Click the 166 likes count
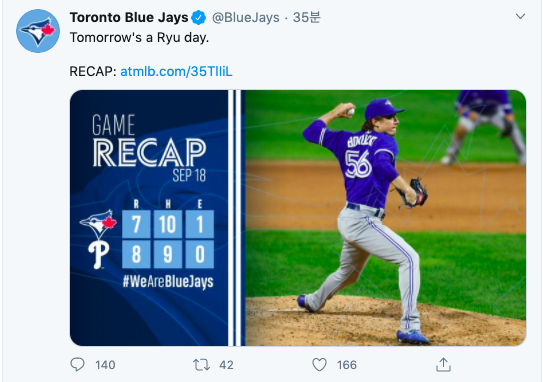Screen dimensions: 543x382 (347, 365)
